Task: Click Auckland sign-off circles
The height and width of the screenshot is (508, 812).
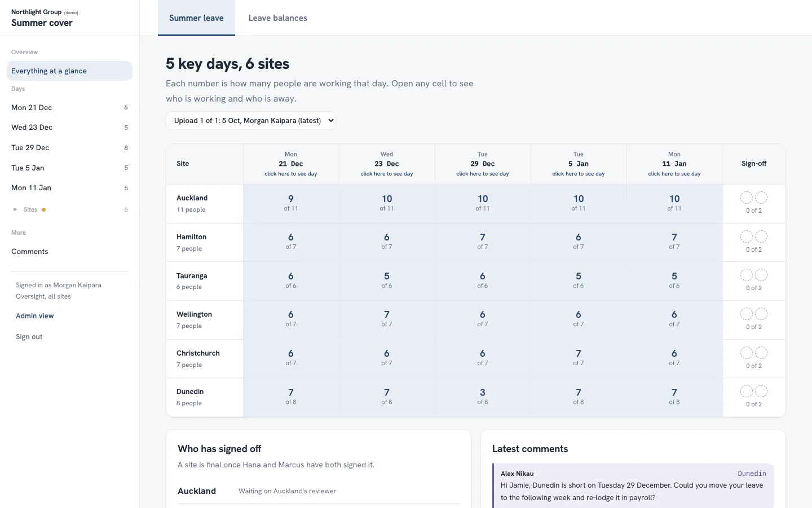Action: coord(754,198)
